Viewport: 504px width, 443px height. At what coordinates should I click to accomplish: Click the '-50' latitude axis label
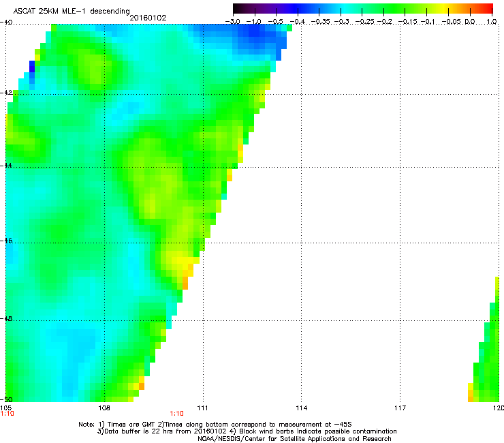[x=6, y=399]
